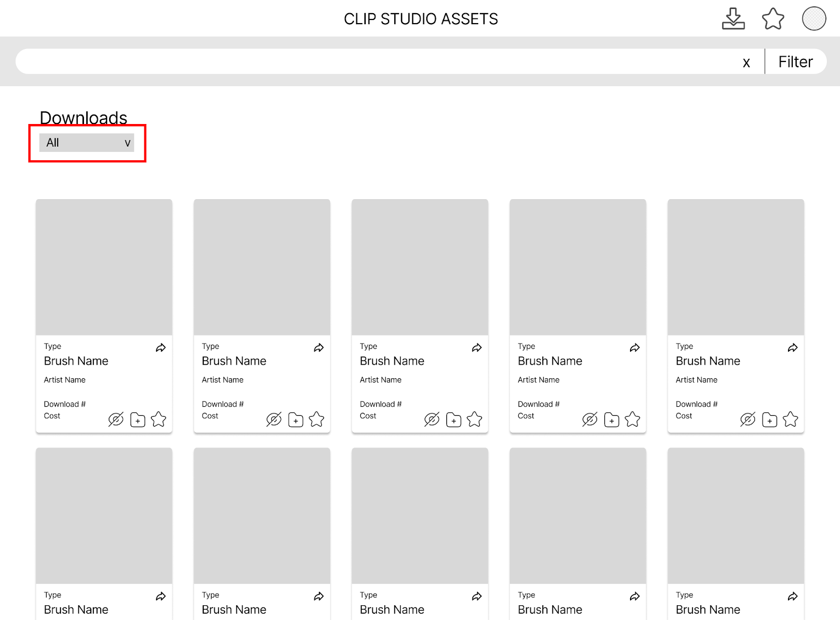
Task: Share the second brush card in top row
Action: [319, 348]
